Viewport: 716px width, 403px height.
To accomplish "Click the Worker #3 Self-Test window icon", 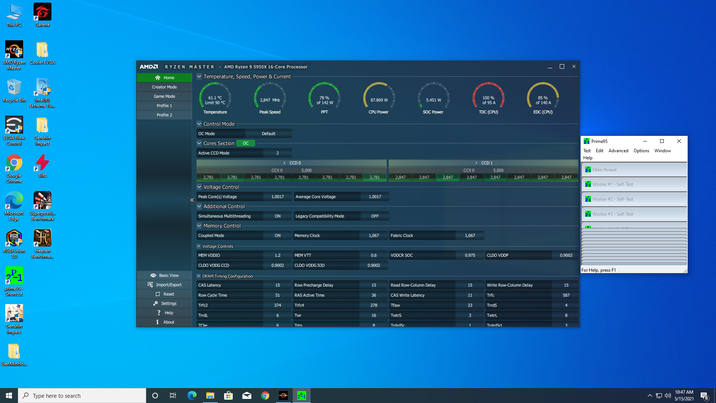I will tap(588, 214).
